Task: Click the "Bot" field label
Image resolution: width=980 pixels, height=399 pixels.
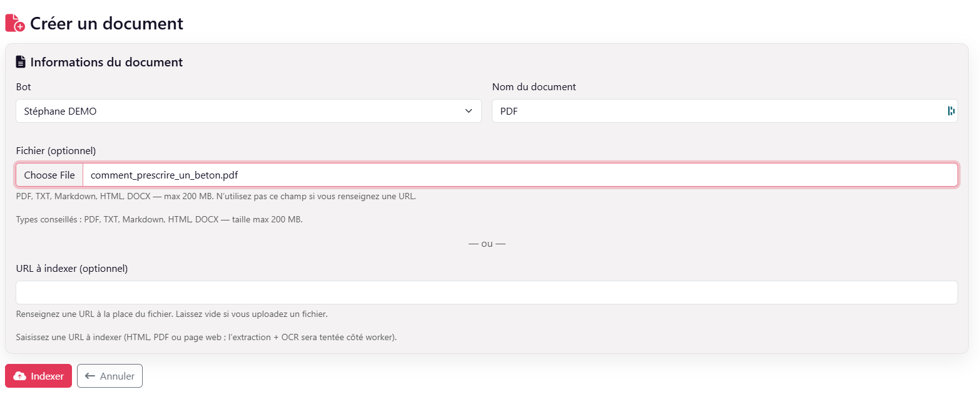Action: point(24,87)
